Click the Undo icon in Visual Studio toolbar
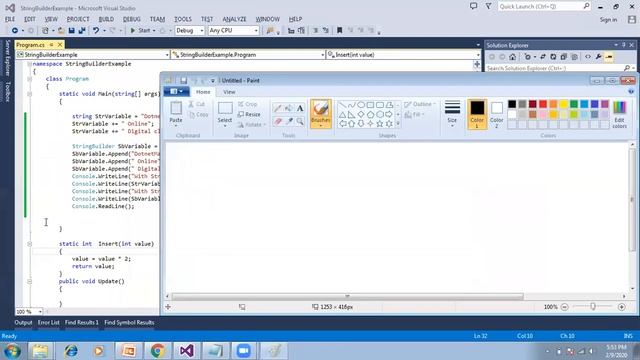Viewport: 640px width, 360px height. [96, 31]
